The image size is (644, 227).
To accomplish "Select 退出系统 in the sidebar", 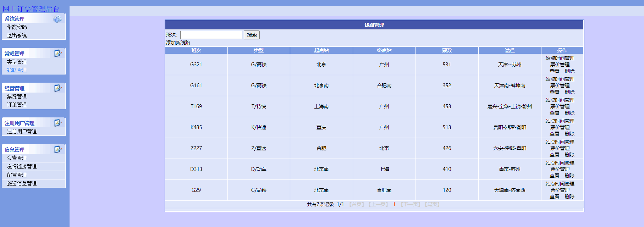I will click(17, 35).
